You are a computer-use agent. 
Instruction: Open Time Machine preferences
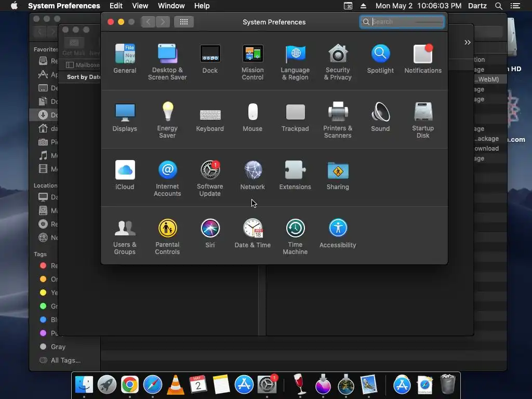point(295,237)
